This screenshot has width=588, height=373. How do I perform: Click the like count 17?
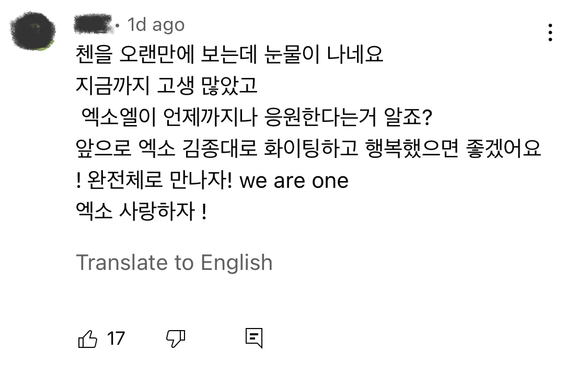coord(116,339)
